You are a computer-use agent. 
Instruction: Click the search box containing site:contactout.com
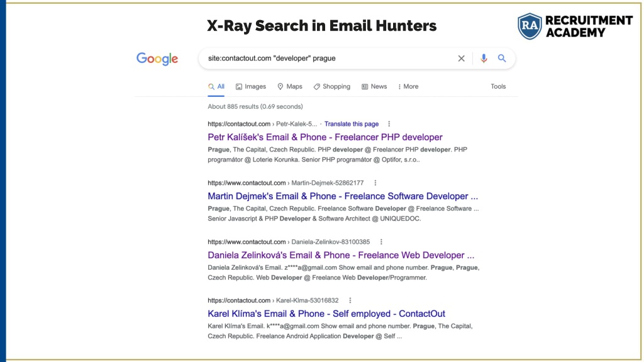click(x=357, y=58)
